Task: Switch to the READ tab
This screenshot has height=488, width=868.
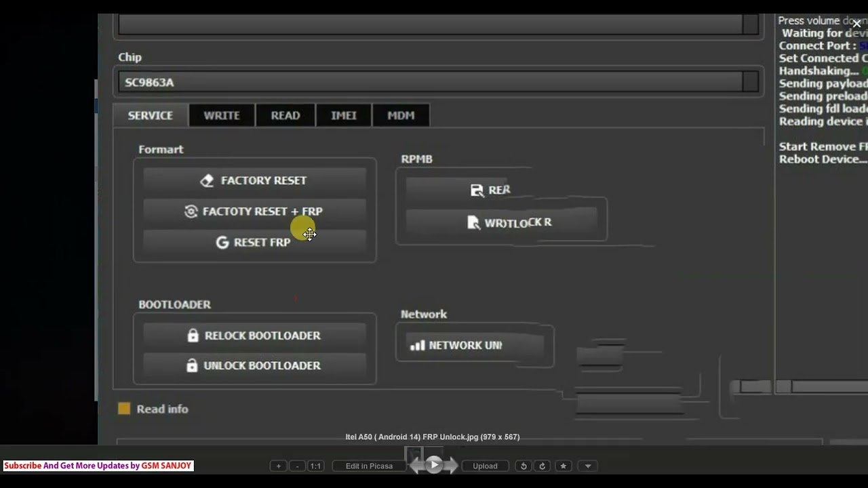Action: click(285, 115)
